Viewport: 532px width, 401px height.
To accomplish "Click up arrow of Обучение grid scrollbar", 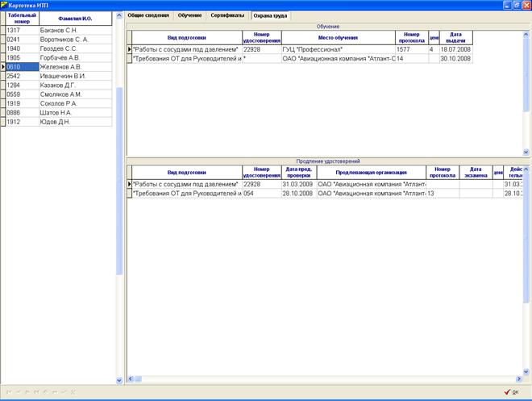I will pos(526,35).
